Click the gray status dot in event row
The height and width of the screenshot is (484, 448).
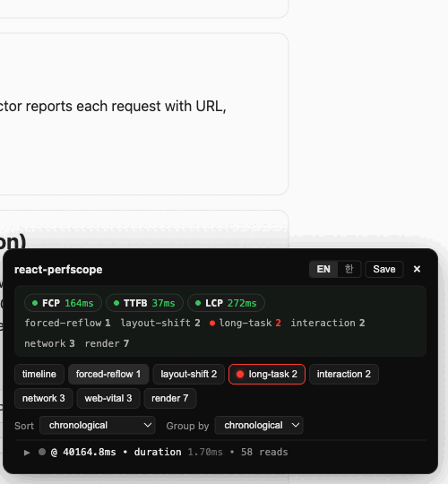click(42, 452)
